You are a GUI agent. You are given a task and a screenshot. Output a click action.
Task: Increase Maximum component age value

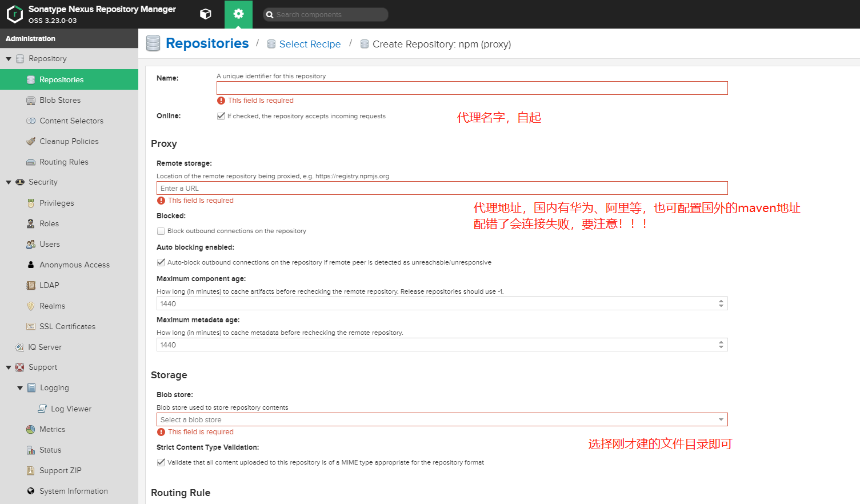tap(721, 301)
